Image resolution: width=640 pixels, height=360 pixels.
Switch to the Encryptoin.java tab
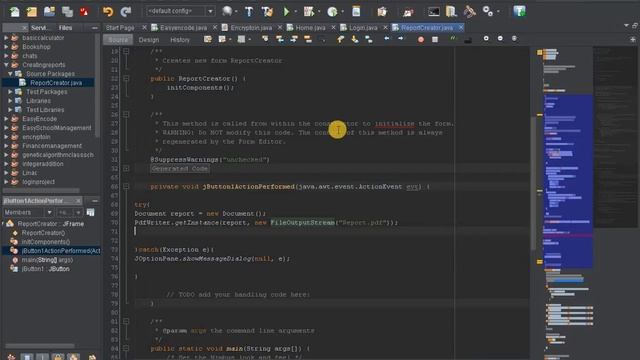pos(251,28)
